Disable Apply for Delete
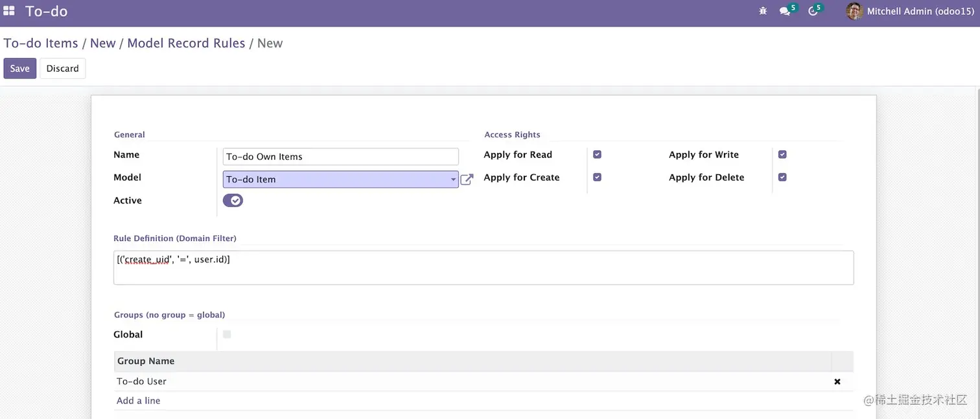This screenshot has height=419, width=980. coord(782,177)
